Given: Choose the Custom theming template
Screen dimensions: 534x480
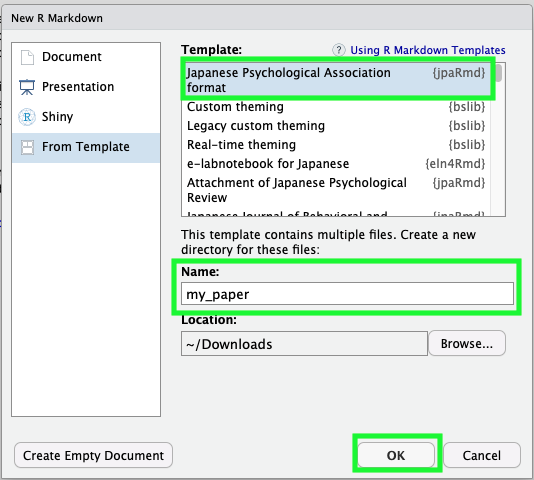Looking at the screenshot, I should click(x=336, y=107).
